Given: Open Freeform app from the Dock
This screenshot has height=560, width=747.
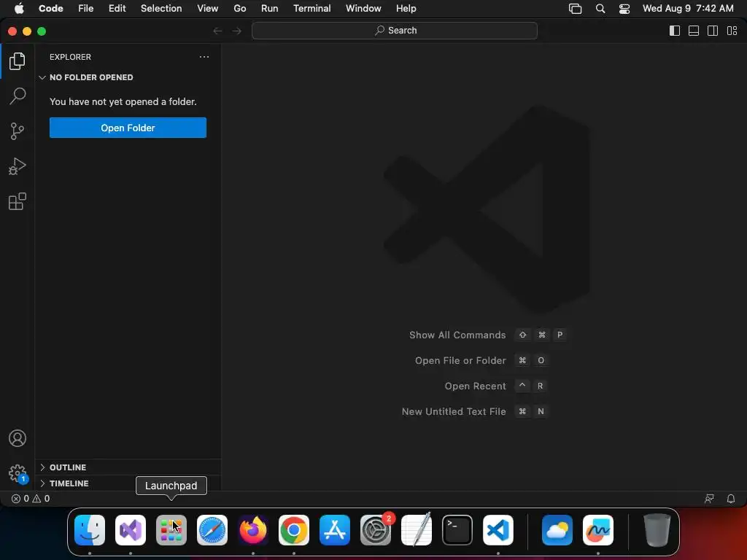Looking at the screenshot, I should pos(598,530).
